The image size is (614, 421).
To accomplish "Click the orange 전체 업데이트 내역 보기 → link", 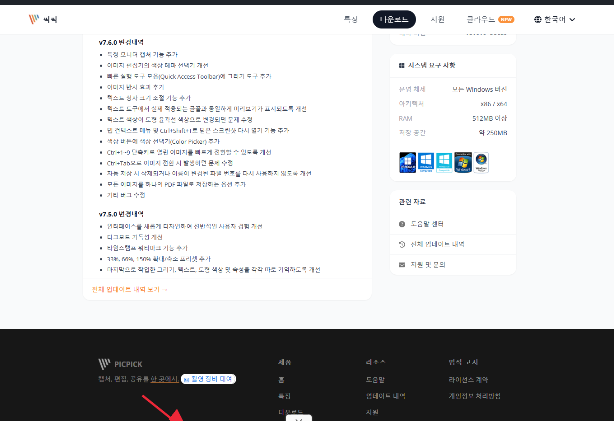I will [130, 289].
